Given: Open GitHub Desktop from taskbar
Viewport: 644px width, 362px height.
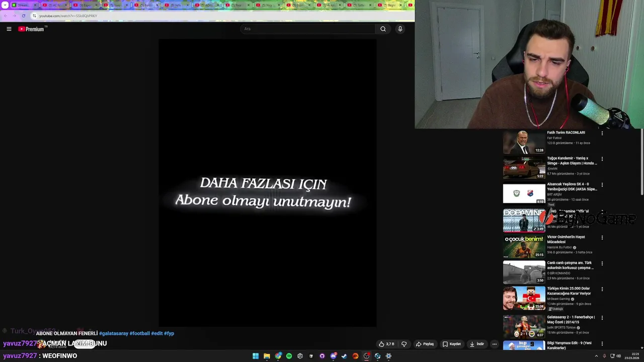Looking at the screenshot, I should [322, 356].
